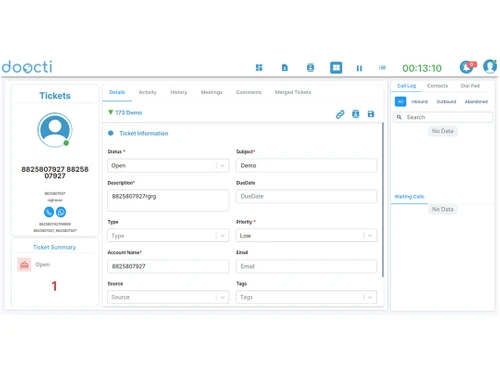Open the Type dropdown
Viewport: 500px width, 375px height.
click(168, 236)
